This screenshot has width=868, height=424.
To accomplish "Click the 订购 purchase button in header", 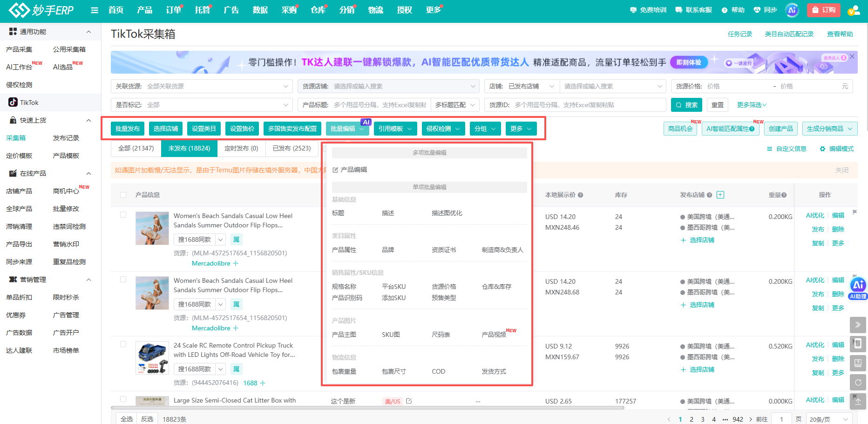I will [x=823, y=10].
